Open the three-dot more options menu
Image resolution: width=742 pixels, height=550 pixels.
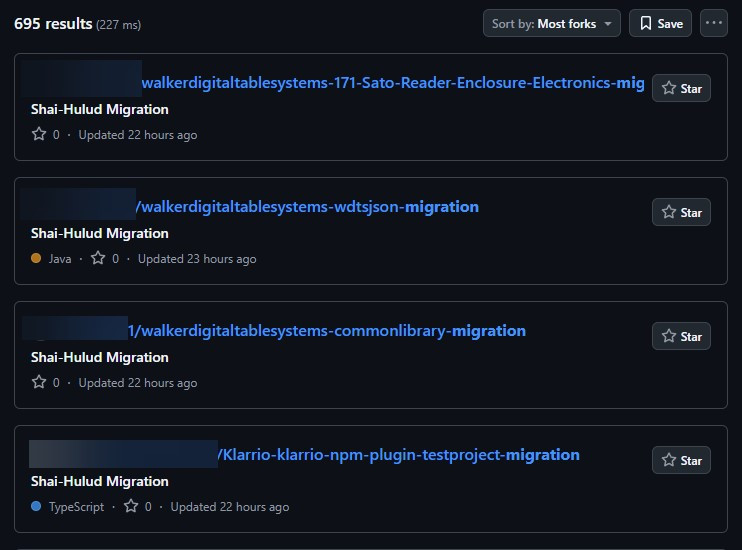tap(713, 23)
